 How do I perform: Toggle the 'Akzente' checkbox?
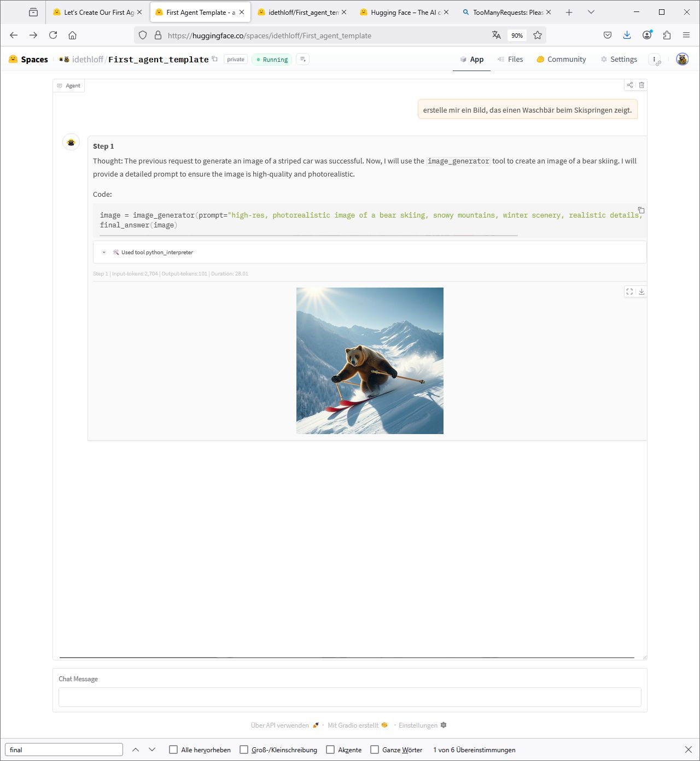coord(330,750)
